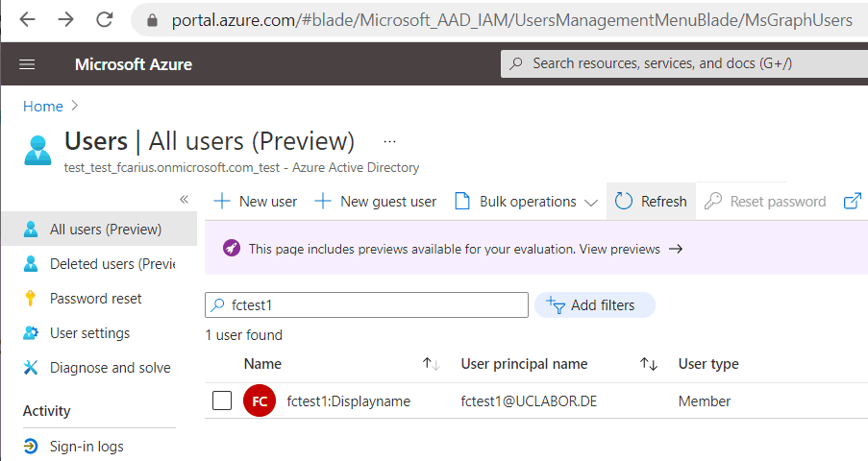Reload the page with the browser reload icon
This screenshot has width=868, height=461.
click(105, 20)
